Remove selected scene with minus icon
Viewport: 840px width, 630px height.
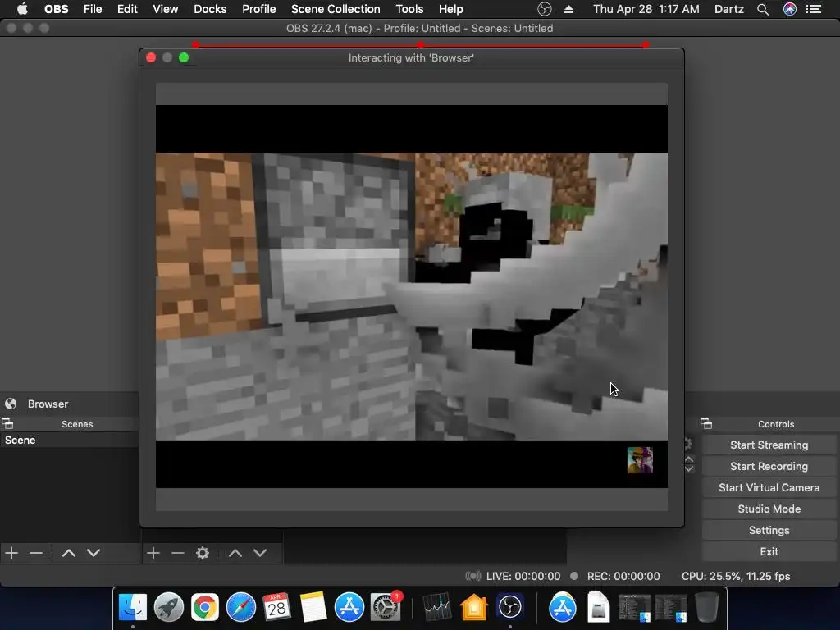pyautogui.click(x=36, y=552)
